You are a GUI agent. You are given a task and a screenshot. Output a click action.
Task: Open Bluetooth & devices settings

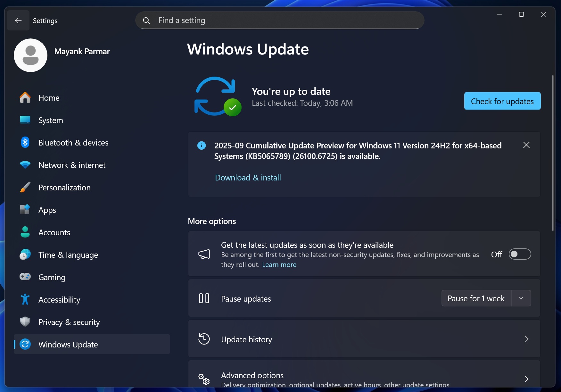[73, 142]
